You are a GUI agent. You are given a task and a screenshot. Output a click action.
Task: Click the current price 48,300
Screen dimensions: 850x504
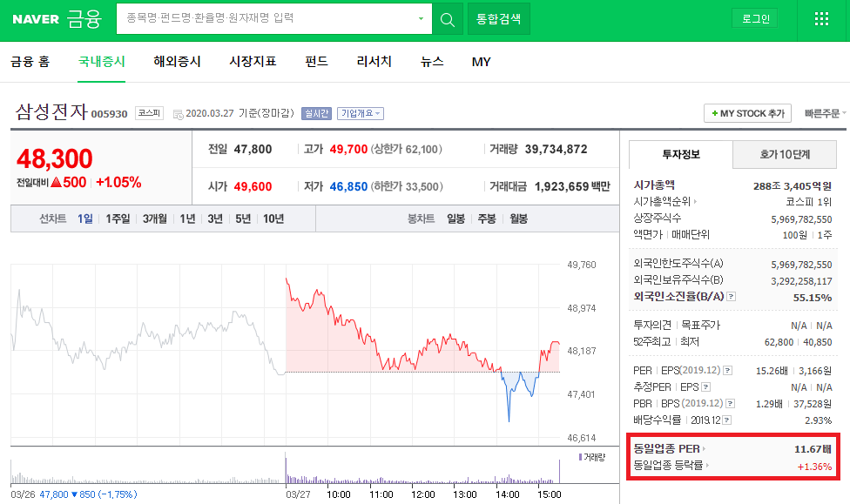55,158
